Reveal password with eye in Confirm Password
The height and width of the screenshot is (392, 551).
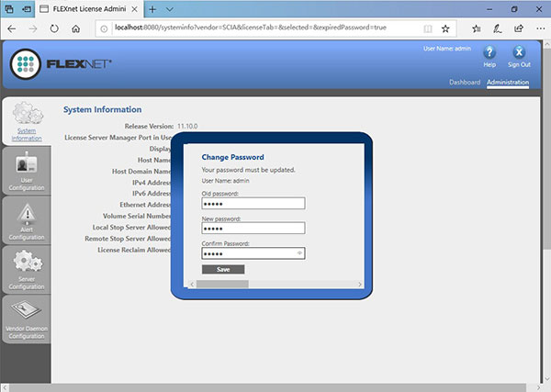coord(299,252)
